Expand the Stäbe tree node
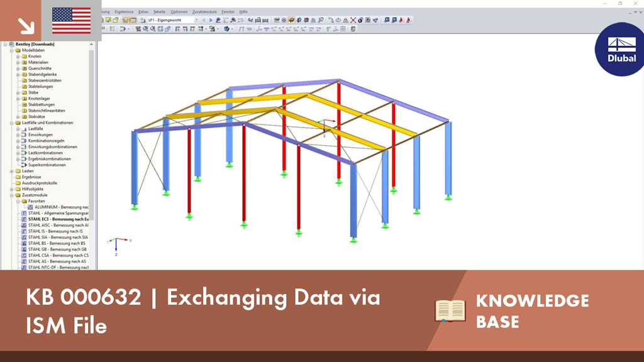 tap(18, 93)
